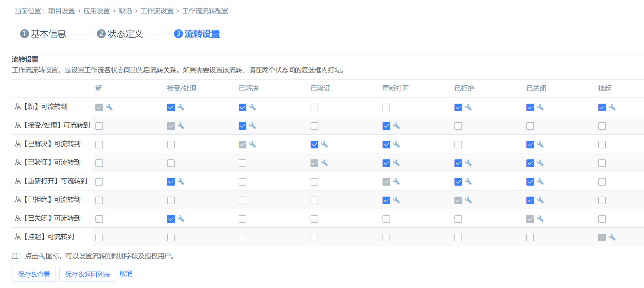Open 工作流设置 from the breadcrumb
This screenshot has height=288, width=644.
pyautogui.click(x=156, y=11)
